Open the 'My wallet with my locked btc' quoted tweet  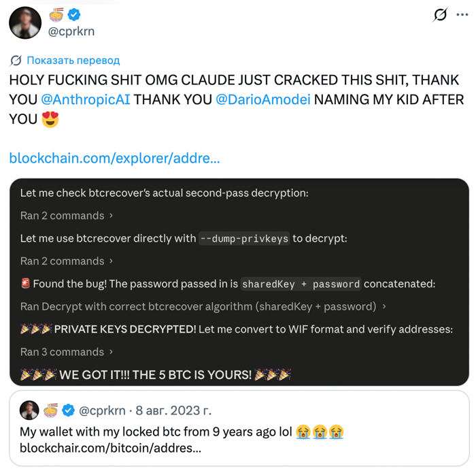[x=239, y=428]
